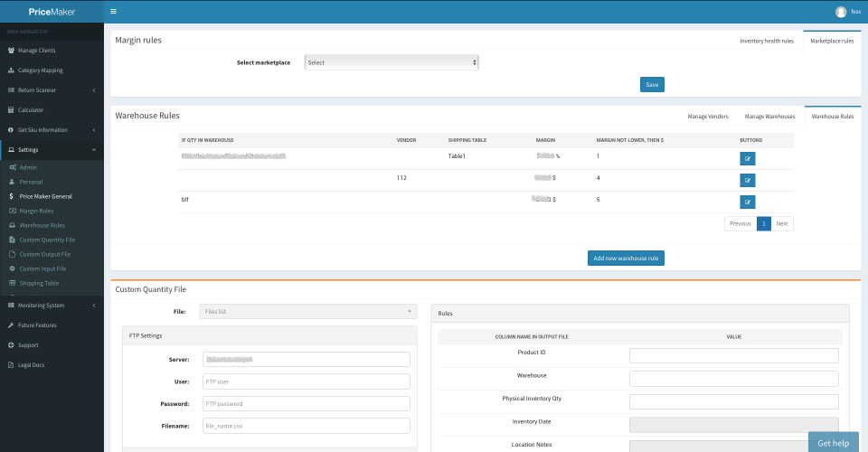Click the Get Sku Information info icon
The height and width of the screenshot is (452, 868).
pyautogui.click(x=11, y=130)
